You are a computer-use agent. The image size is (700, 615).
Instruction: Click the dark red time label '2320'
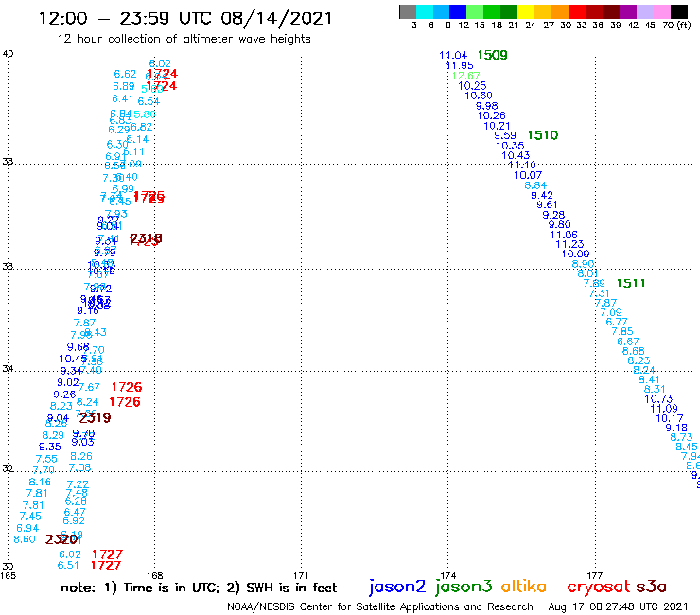coord(61,539)
